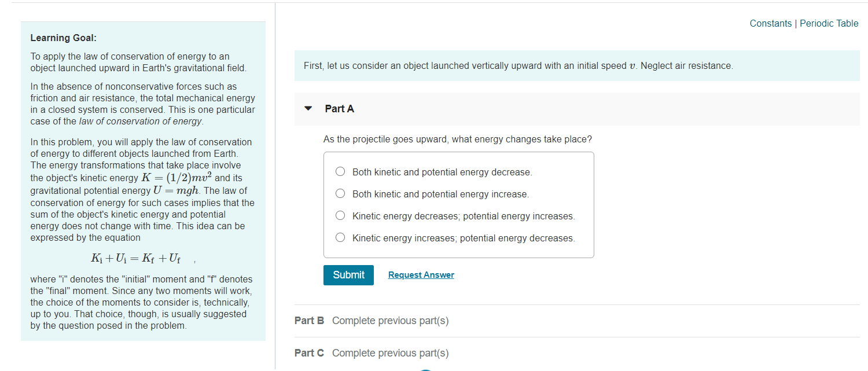Select "Kinetic energy decreases; potential energy increases"
868x371 pixels.
[x=340, y=215]
